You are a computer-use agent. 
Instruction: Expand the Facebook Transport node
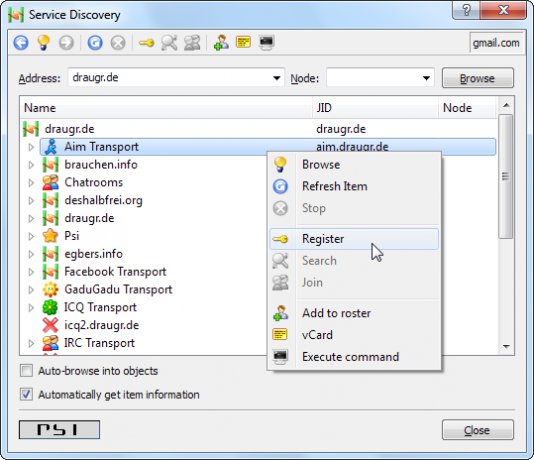31,272
